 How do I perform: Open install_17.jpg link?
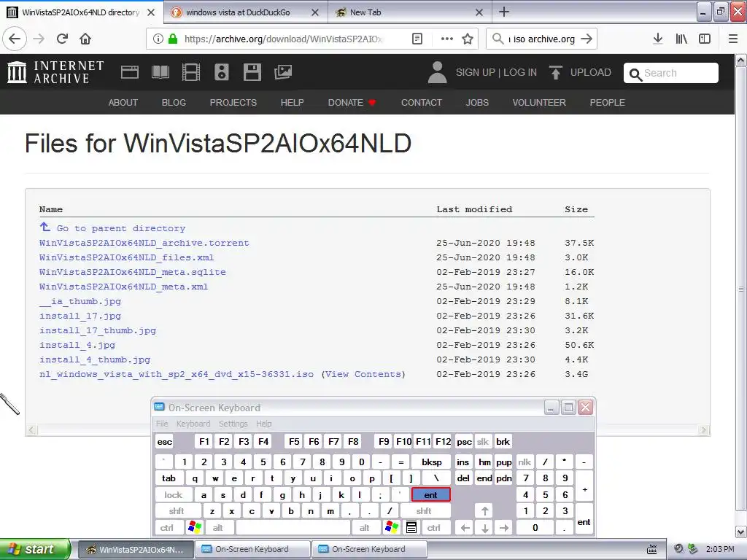80,316
